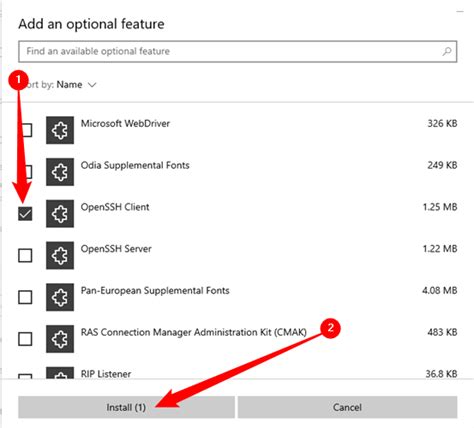The height and width of the screenshot is (428, 474).
Task: Click the Cancel button
Action: (x=347, y=407)
